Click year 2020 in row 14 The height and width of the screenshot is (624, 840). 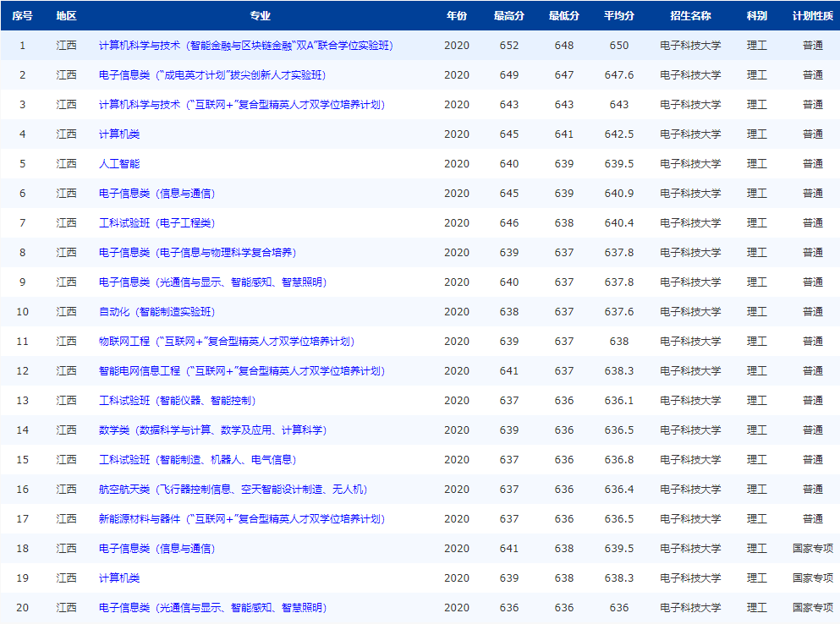pos(457,430)
